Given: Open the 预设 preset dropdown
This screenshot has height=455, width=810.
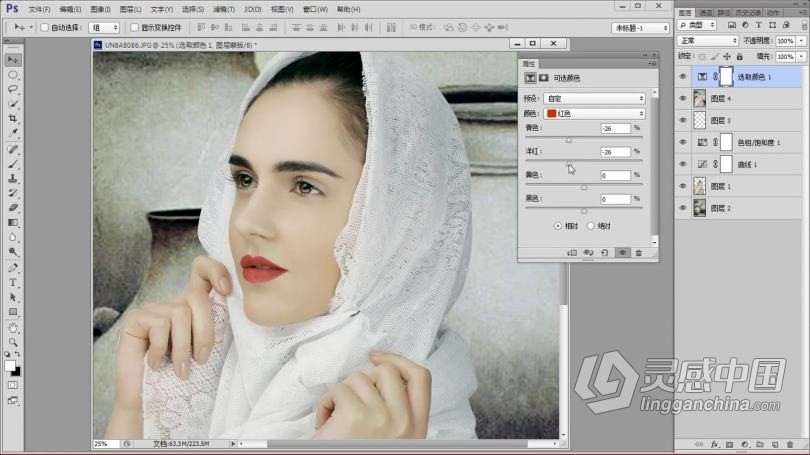Looking at the screenshot, I should coord(594,98).
